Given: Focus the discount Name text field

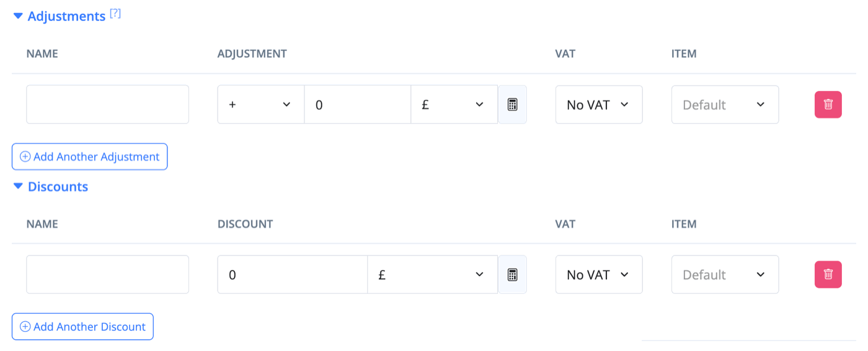Looking at the screenshot, I should pos(107,274).
